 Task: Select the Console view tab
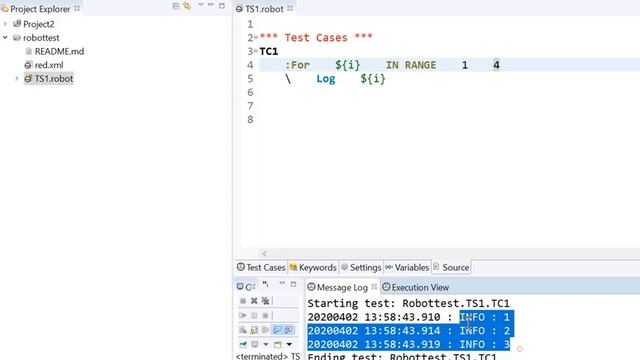245,287
